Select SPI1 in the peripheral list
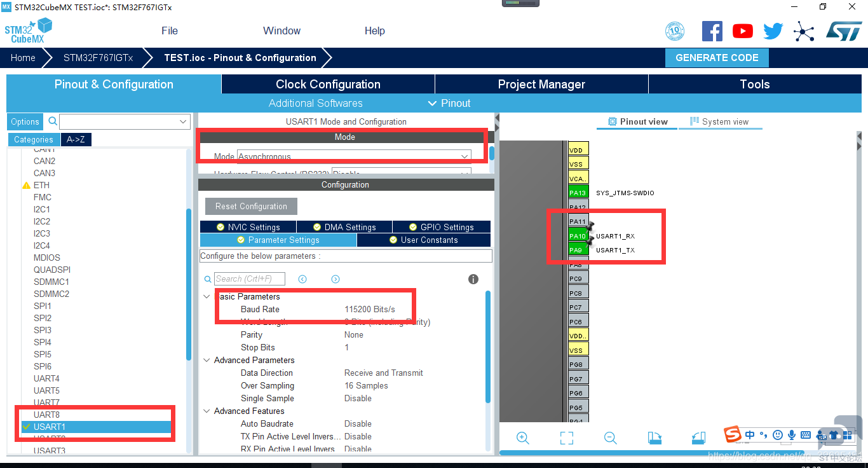Image resolution: width=868 pixels, height=468 pixels. (43, 306)
